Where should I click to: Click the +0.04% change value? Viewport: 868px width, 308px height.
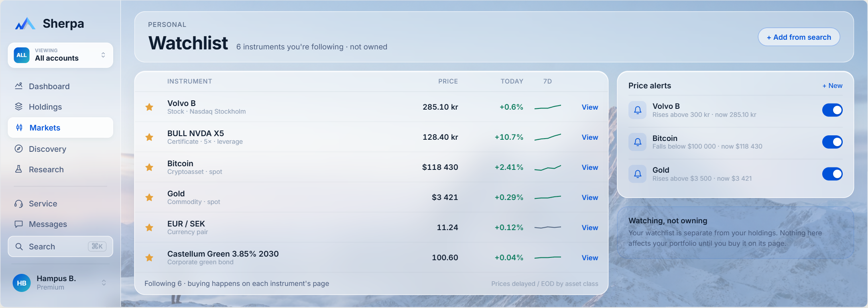[x=509, y=257]
